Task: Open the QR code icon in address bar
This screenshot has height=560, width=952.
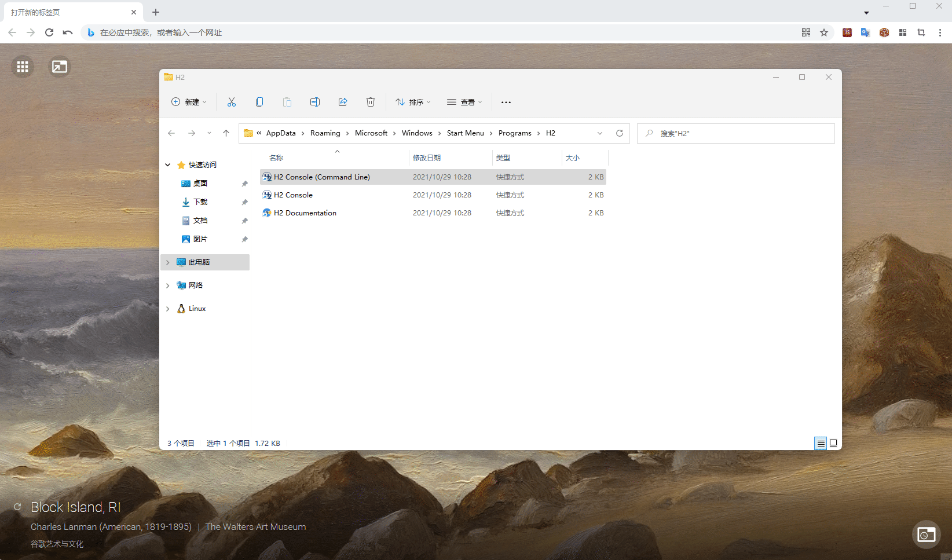Action: (806, 32)
